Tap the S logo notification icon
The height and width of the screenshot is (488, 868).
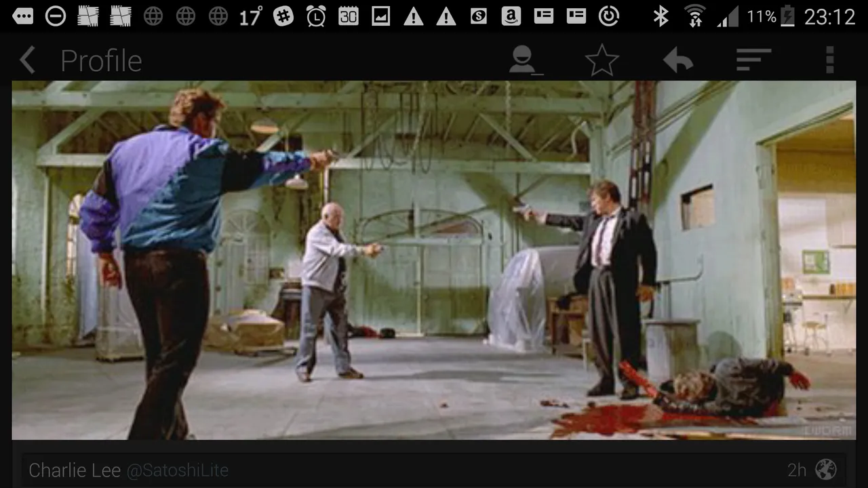pos(479,16)
